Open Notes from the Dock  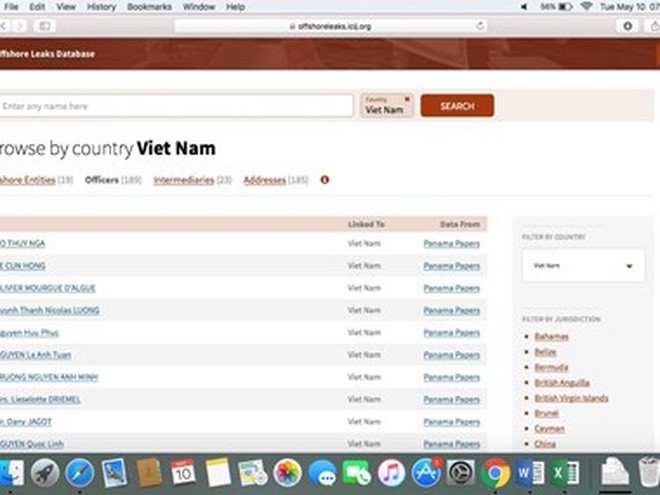218,472
